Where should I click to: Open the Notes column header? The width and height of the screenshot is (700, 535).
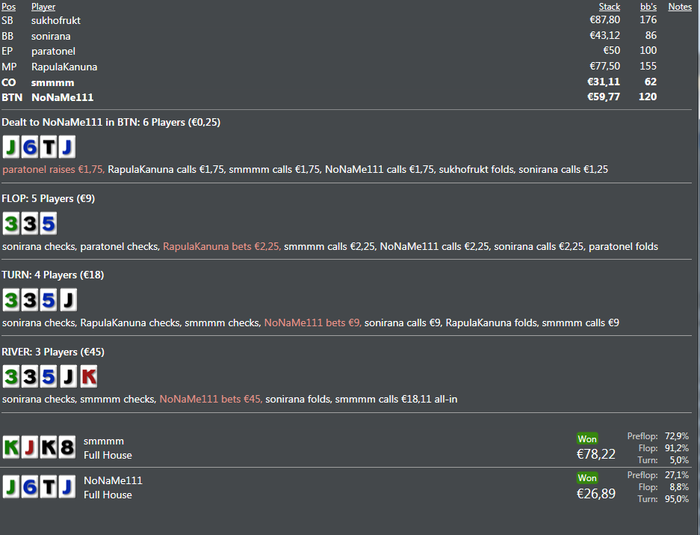coord(679,7)
